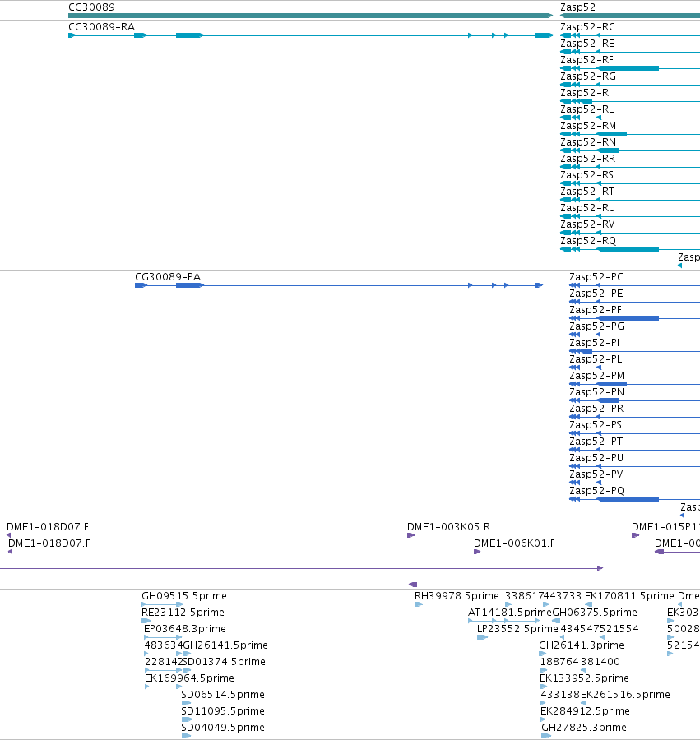The height and width of the screenshot is (740, 700).
Task: Open the RH39978.5prime EST label
Action: click(x=457, y=597)
